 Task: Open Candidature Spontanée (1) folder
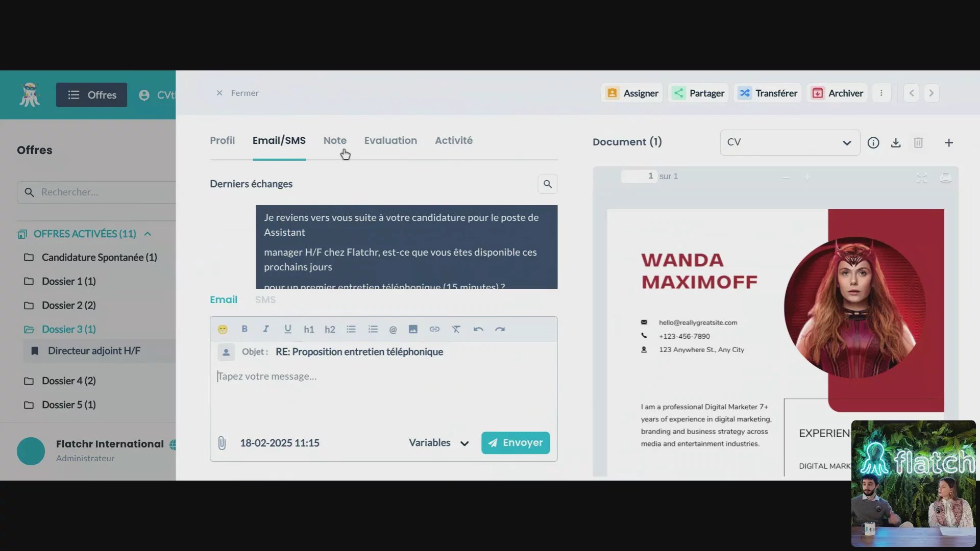[x=90, y=258]
